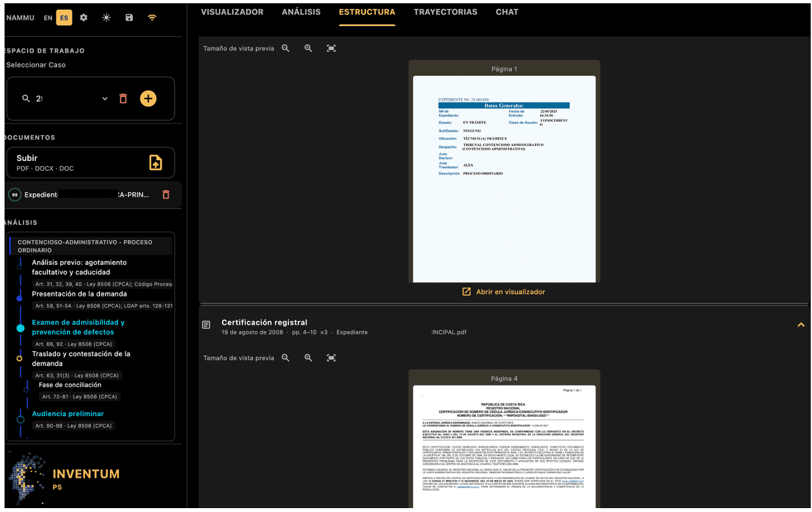Toggle the light/dark theme sun icon
This screenshot has height=512, width=812.
pos(106,18)
